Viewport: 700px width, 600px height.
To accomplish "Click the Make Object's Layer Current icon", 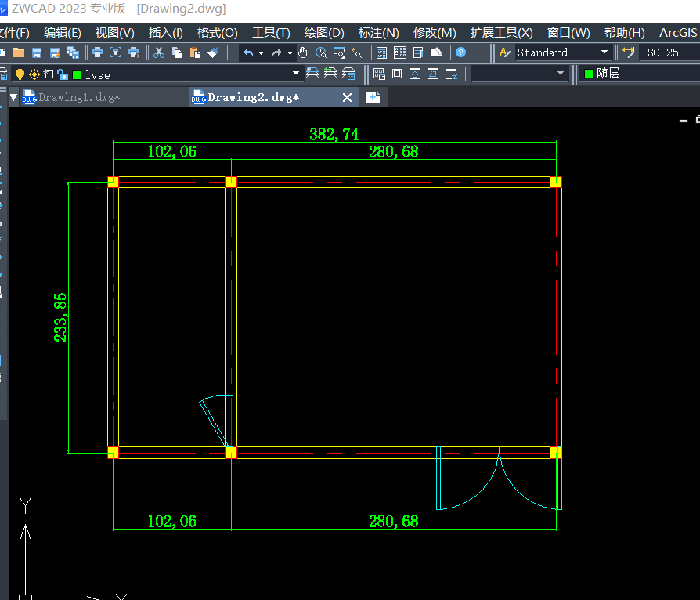I will (312, 74).
